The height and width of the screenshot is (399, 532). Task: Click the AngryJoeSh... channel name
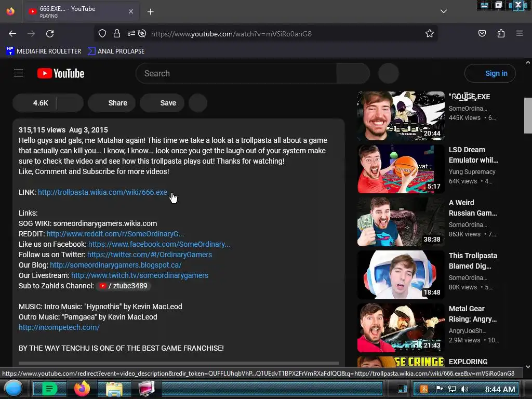tap(468, 331)
